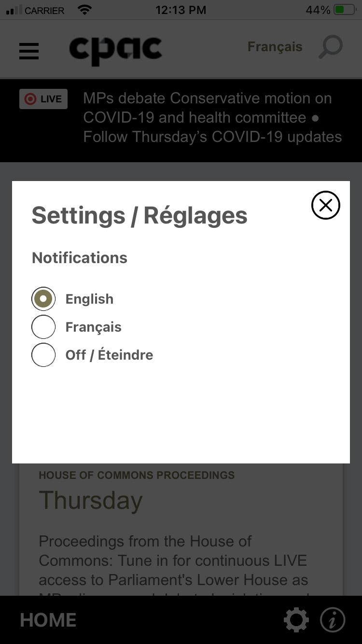Tap the CPAC logo

tap(116, 49)
